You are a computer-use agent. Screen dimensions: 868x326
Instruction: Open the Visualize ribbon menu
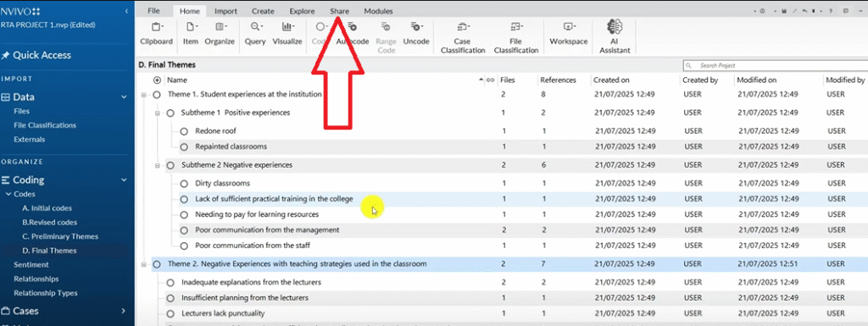287,34
